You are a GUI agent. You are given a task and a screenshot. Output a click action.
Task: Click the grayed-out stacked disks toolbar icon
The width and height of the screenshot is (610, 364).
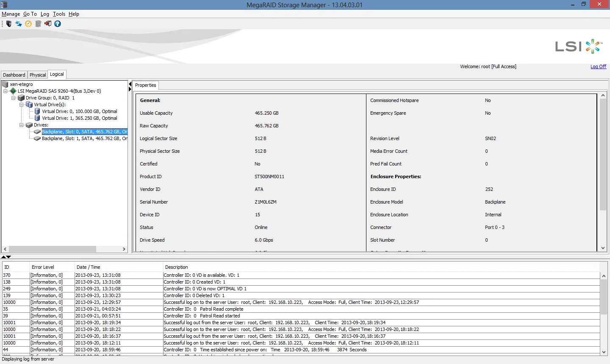(38, 24)
